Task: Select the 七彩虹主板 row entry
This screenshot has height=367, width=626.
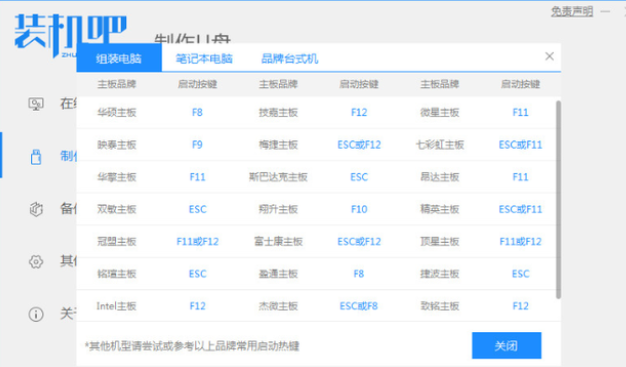Action: point(440,145)
